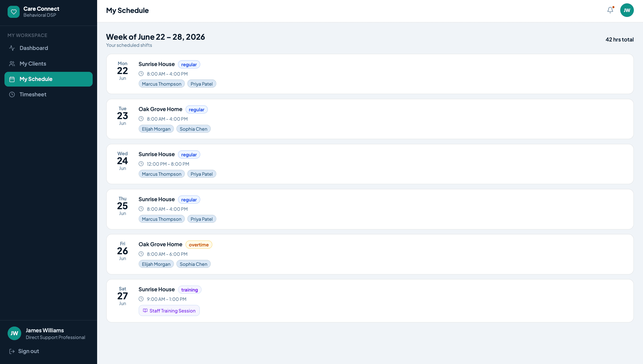
Task: Click the book icon in Staff Training Session
Action: [145, 310]
